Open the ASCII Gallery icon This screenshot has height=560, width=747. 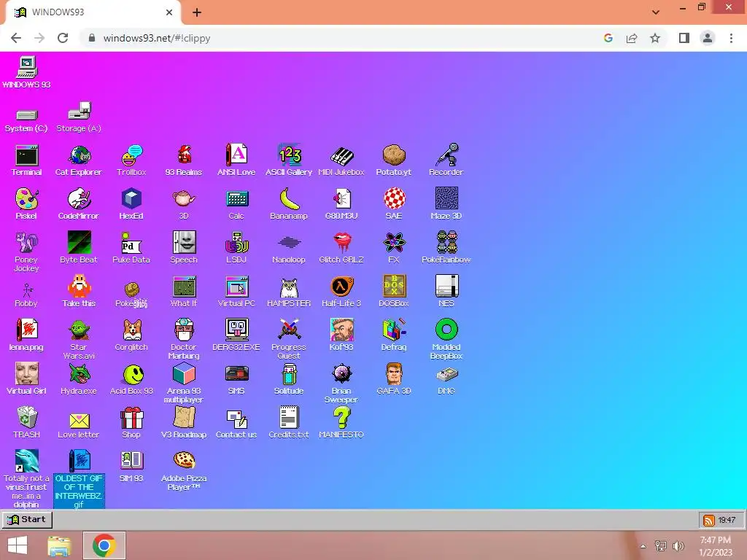(289, 155)
